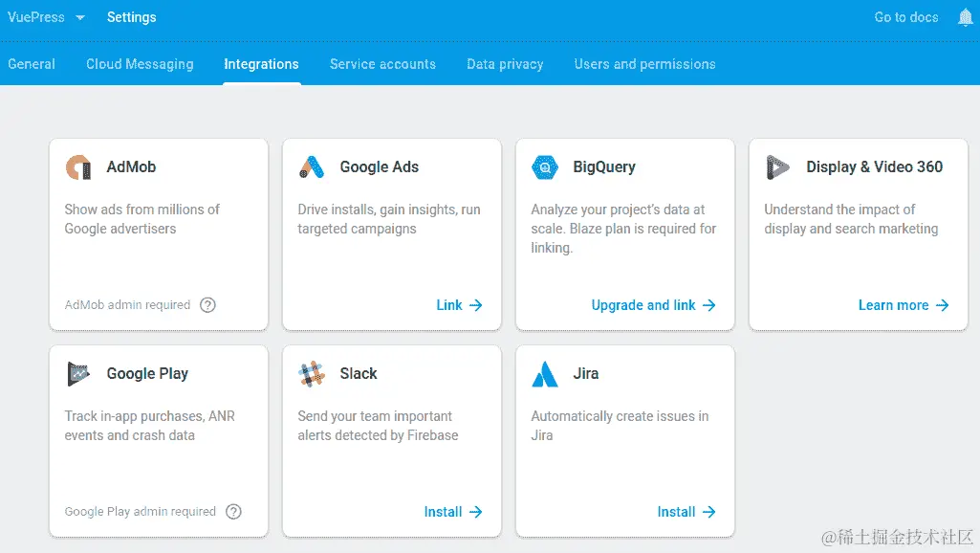Viewport: 980px width, 553px height.
Task: Open the notifications bell
Action: (x=965, y=17)
